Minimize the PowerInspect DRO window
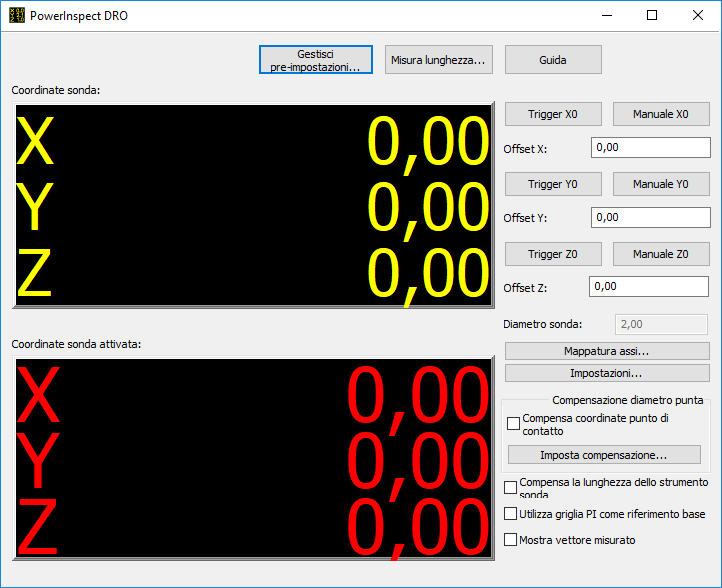 click(x=607, y=15)
